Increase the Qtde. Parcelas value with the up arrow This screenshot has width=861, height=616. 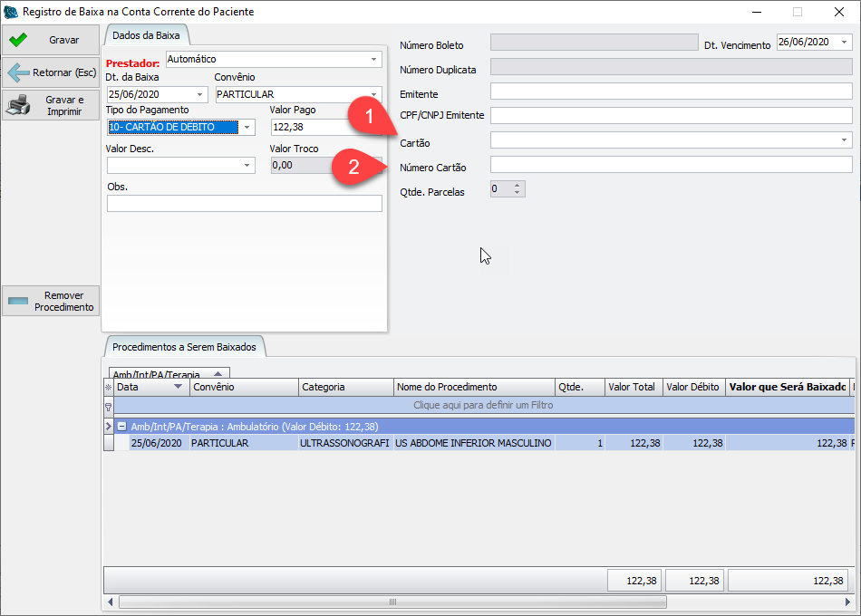(x=517, y=186)
